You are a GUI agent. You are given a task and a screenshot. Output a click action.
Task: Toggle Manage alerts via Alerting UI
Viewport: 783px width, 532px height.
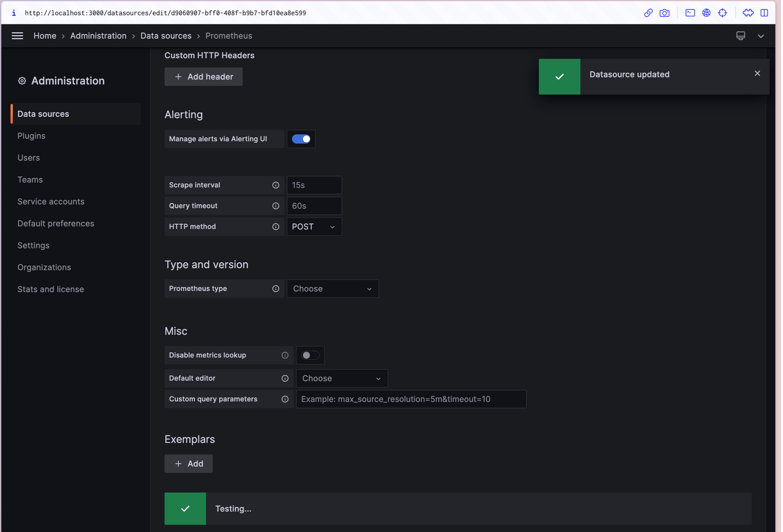click(301, 139)
